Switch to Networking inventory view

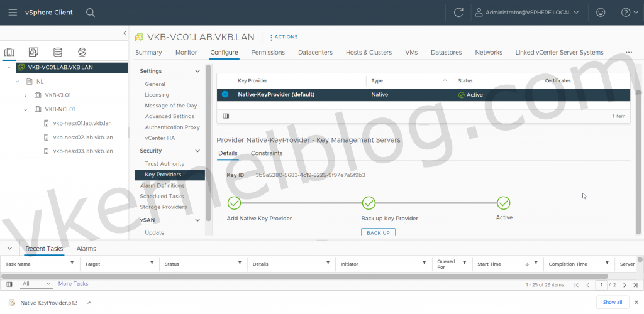[x=82, y=52]
